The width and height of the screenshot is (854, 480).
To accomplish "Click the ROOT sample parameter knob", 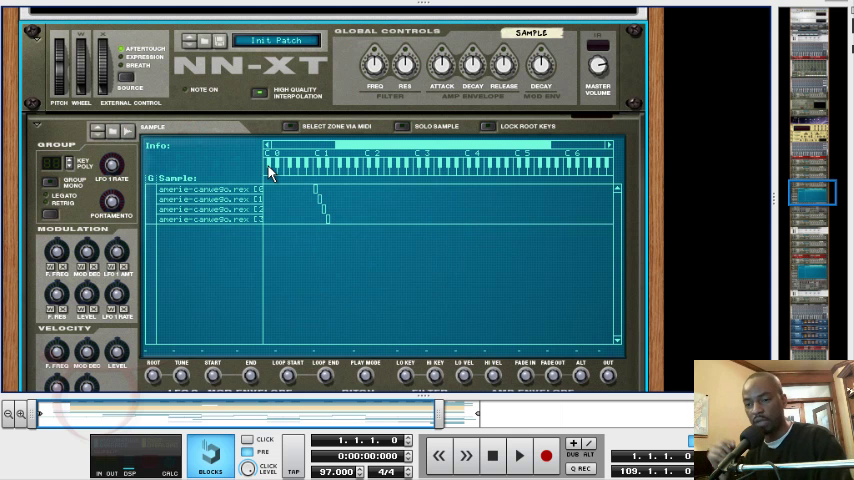I will click(153, 375).
